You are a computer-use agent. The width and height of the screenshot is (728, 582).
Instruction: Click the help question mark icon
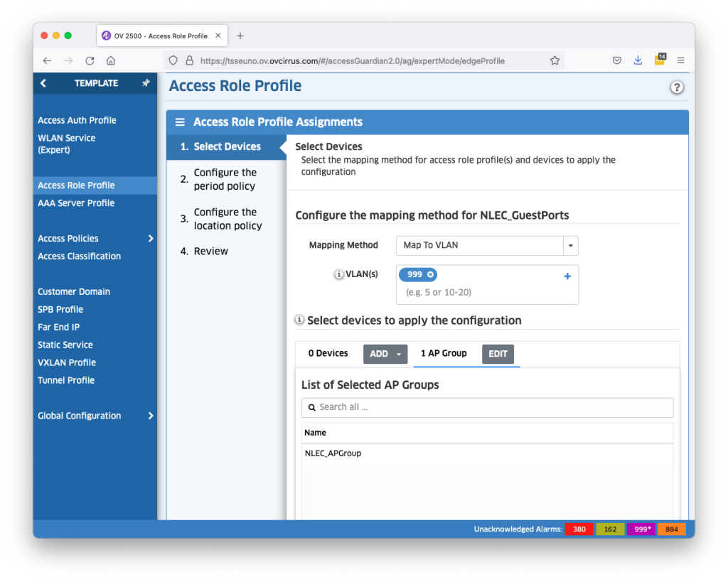coord(677,87)
